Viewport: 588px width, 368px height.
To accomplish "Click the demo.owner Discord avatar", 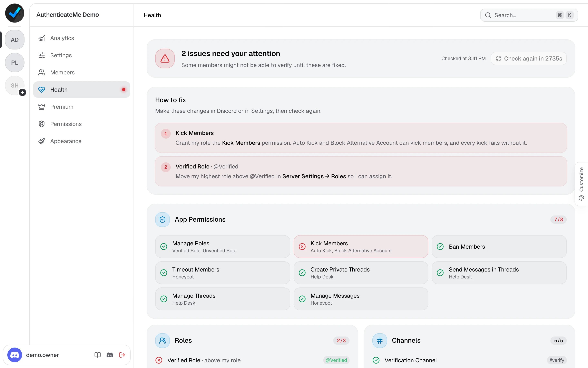I will coord(14,355).
